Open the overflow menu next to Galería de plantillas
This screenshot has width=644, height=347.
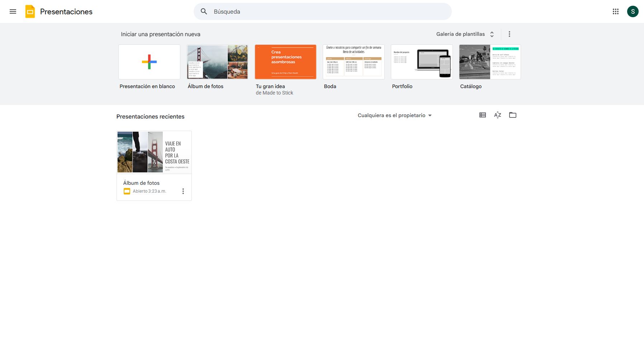pos(509,34)
